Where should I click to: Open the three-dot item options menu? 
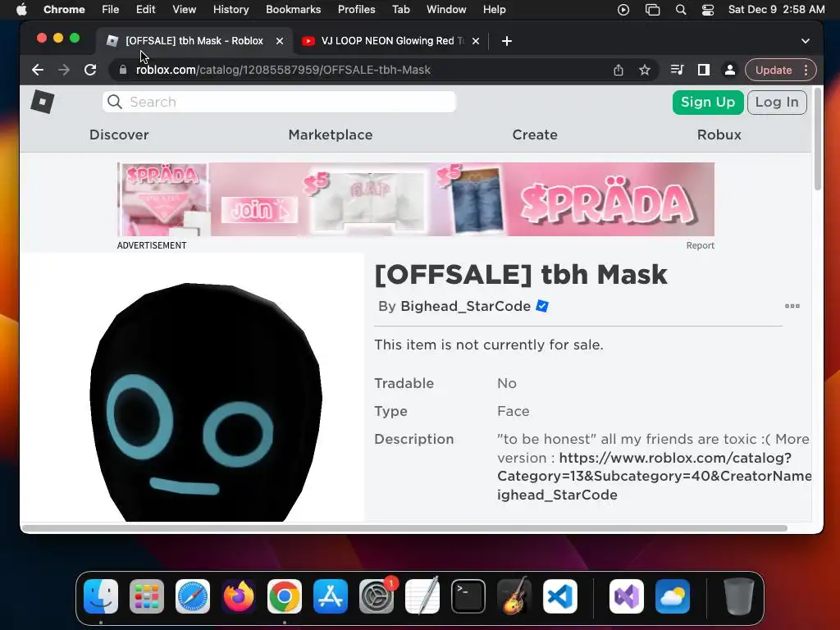tap(792, 306)
